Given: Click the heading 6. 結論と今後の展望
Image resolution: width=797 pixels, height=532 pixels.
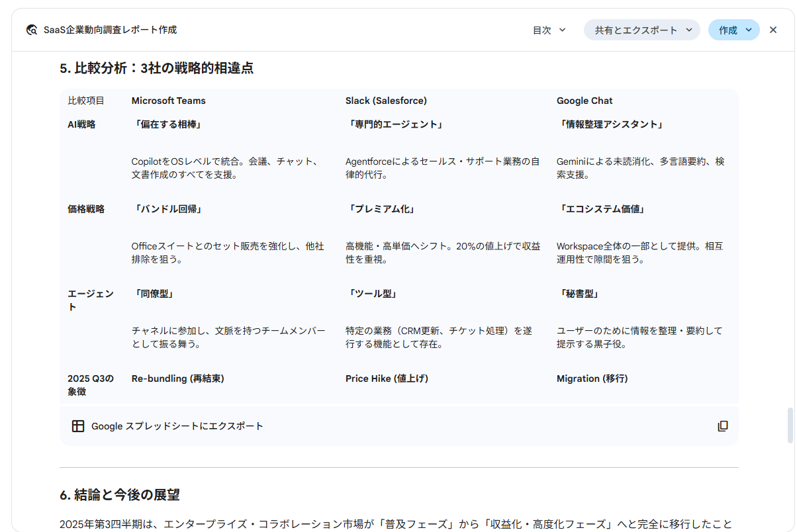Looking at the screenshot, I should 120,495.
